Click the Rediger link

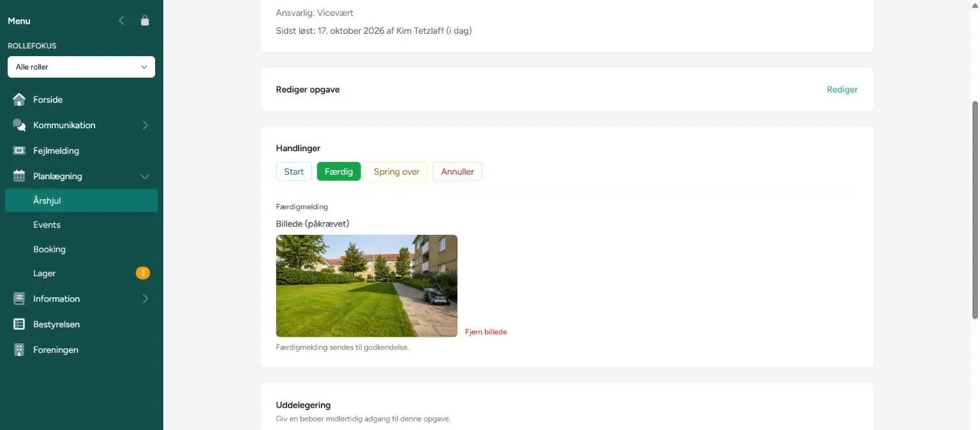(842, 89)
